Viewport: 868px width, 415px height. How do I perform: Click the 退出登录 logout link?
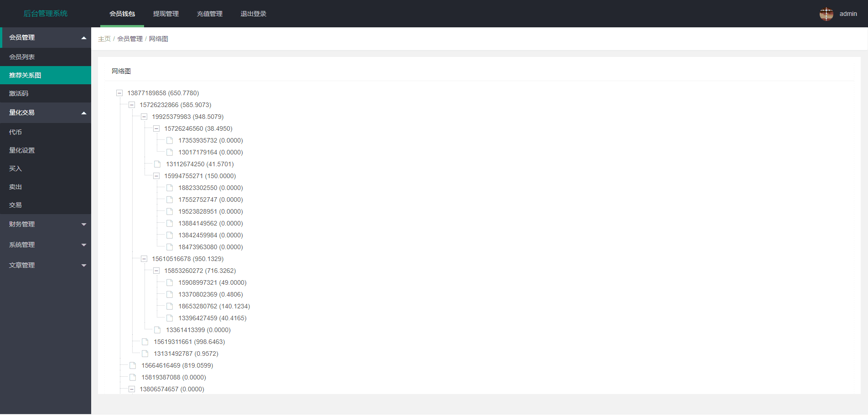tap(253, 14)
